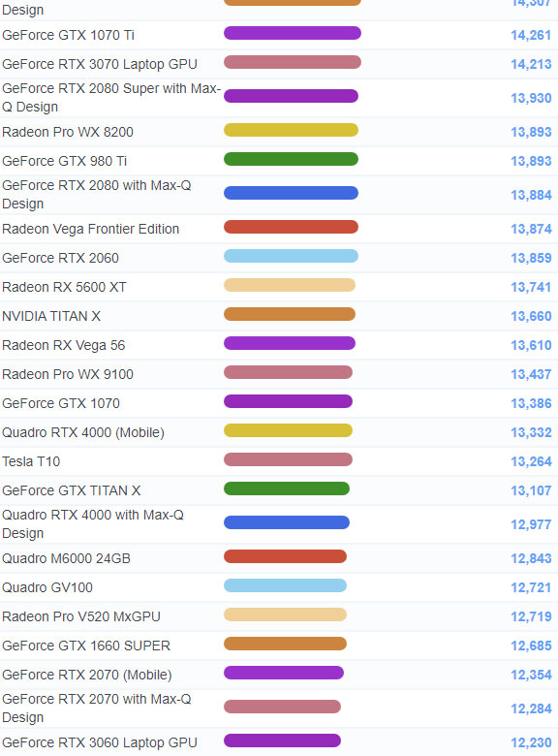
Task: Open the Quadro M6000 24GB entry
Action: (66, 558)
